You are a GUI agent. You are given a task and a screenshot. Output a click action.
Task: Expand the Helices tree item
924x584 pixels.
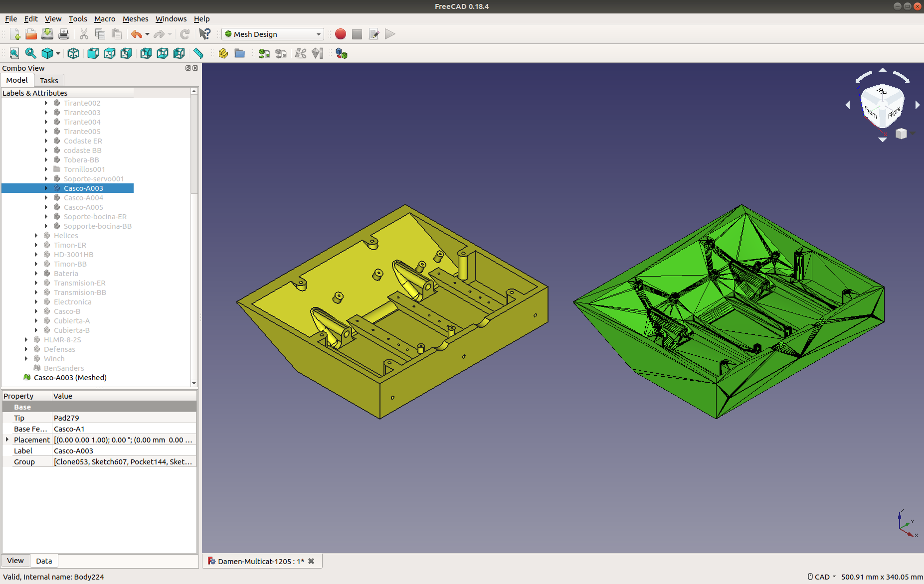36,236
